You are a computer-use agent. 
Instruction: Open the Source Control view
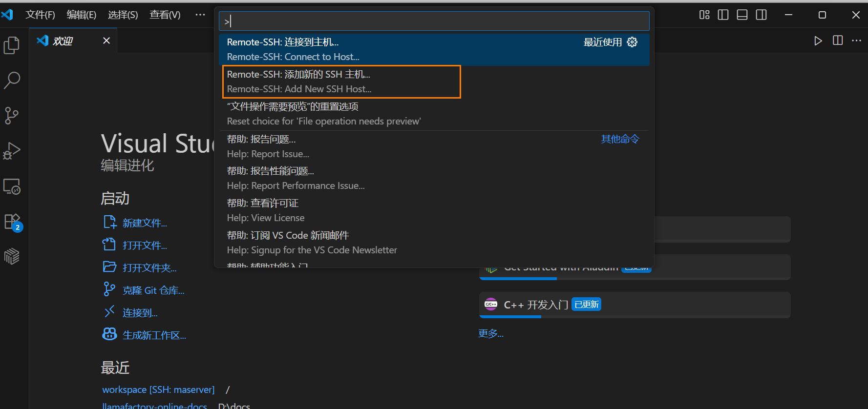[x=12, y=116]
